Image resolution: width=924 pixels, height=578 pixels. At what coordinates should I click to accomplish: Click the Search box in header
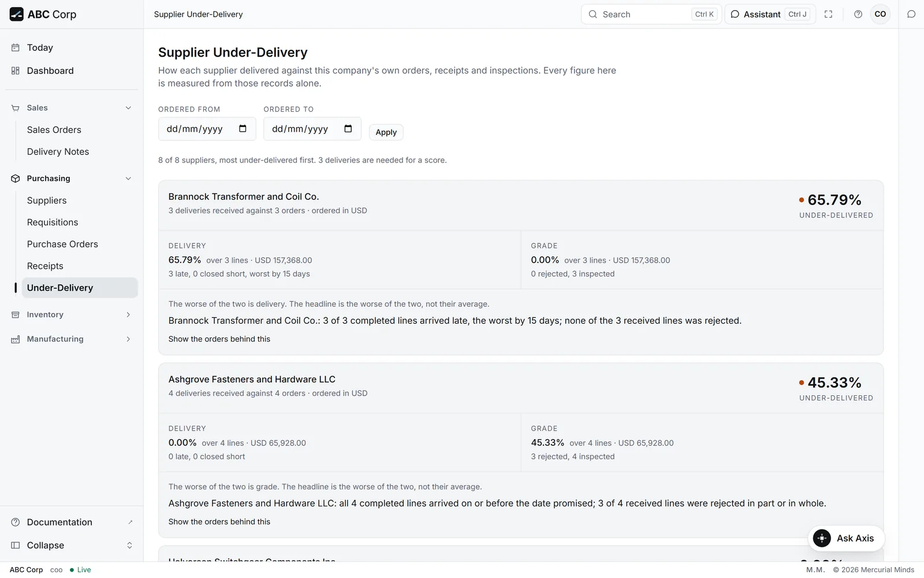point(651,14)
